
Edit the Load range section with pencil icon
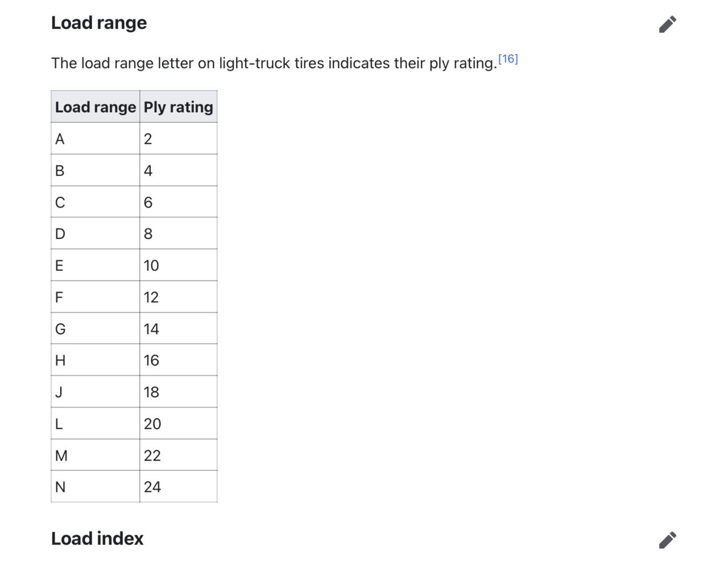click(x=668, y=24)
